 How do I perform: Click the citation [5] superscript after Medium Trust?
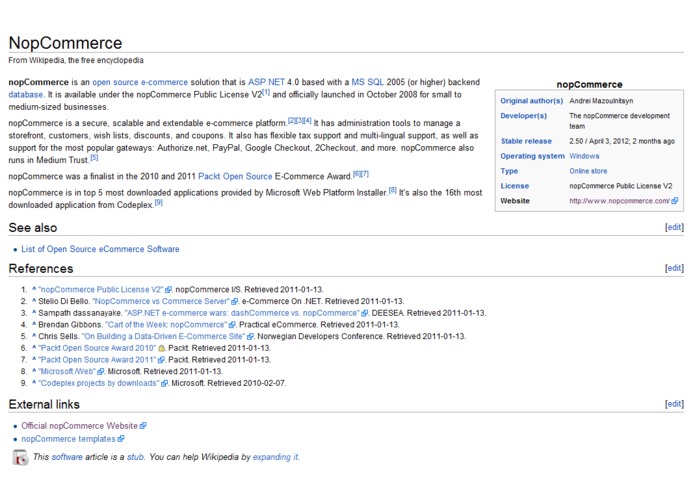(94, 157)
